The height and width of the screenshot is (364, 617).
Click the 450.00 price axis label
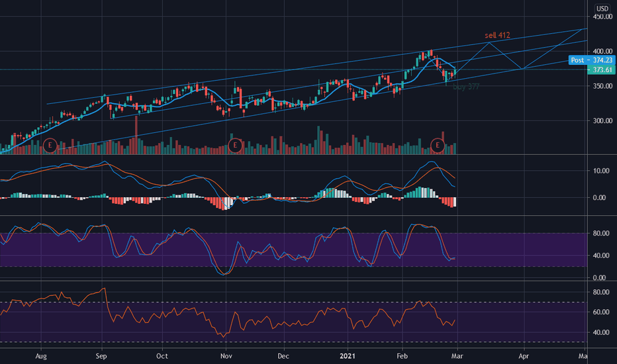click(x=602, y=17)
